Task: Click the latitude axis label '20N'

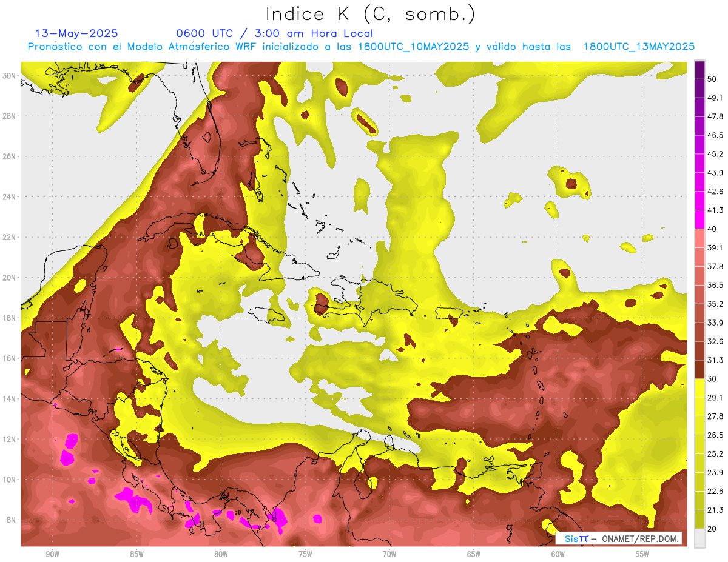Action: coord(9,278)
